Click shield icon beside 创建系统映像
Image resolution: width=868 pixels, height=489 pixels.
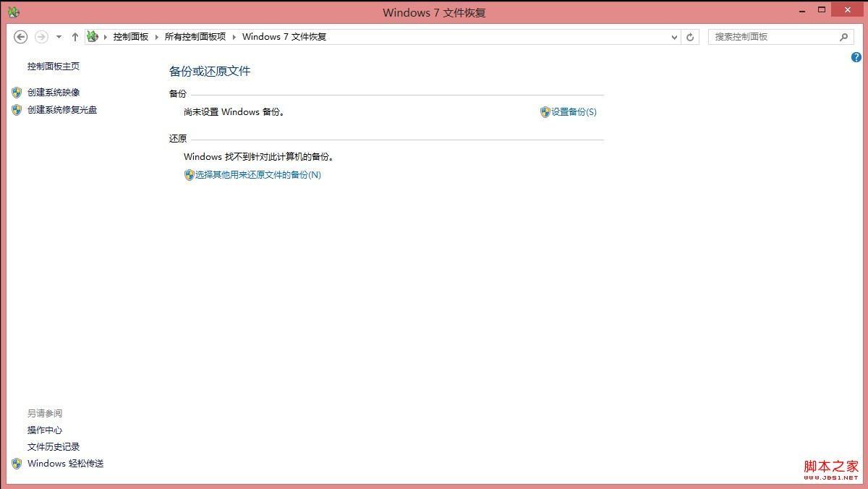[x=17, y=93]
